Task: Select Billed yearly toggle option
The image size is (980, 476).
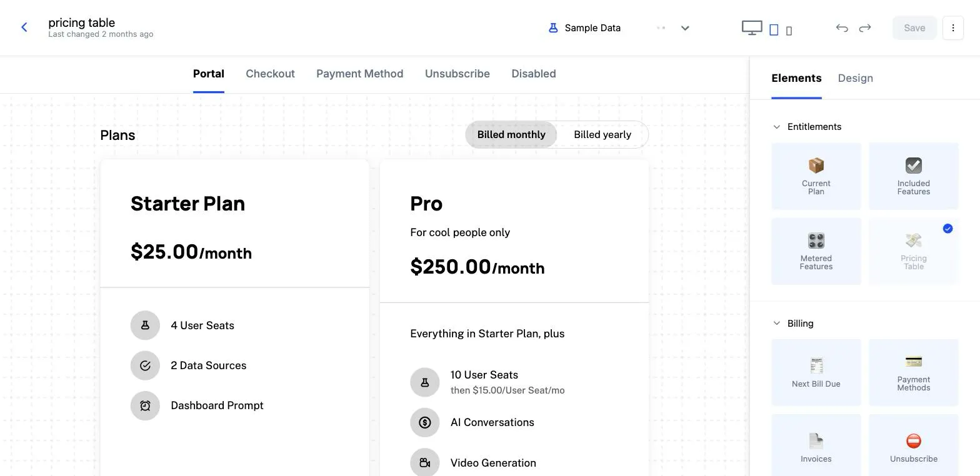Action: click(x=602, y=134)
